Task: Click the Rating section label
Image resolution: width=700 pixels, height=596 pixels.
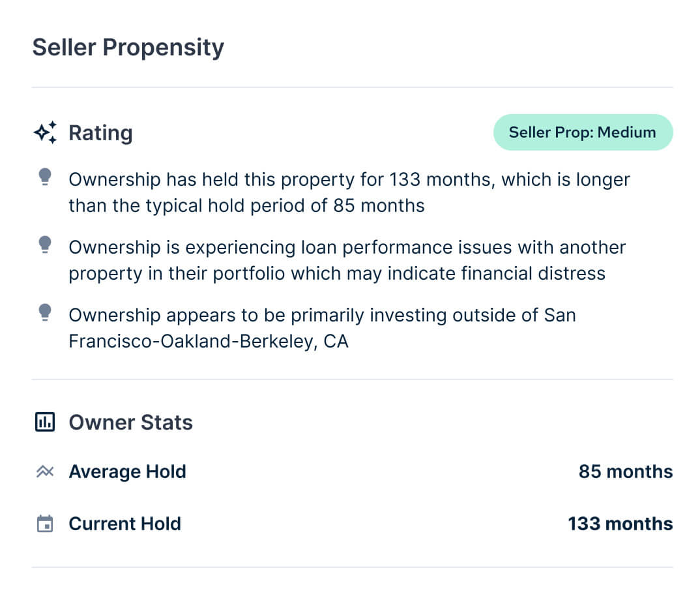Action: 100,133
